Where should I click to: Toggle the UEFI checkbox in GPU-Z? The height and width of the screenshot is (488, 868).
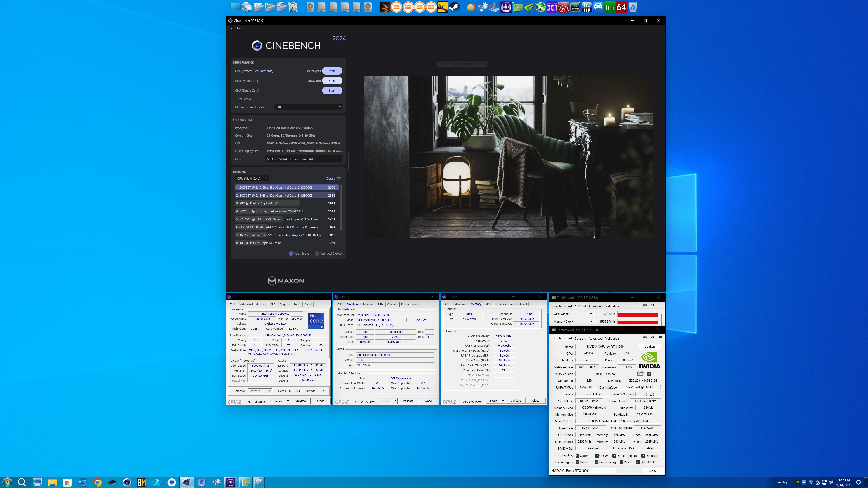[649, 374]
